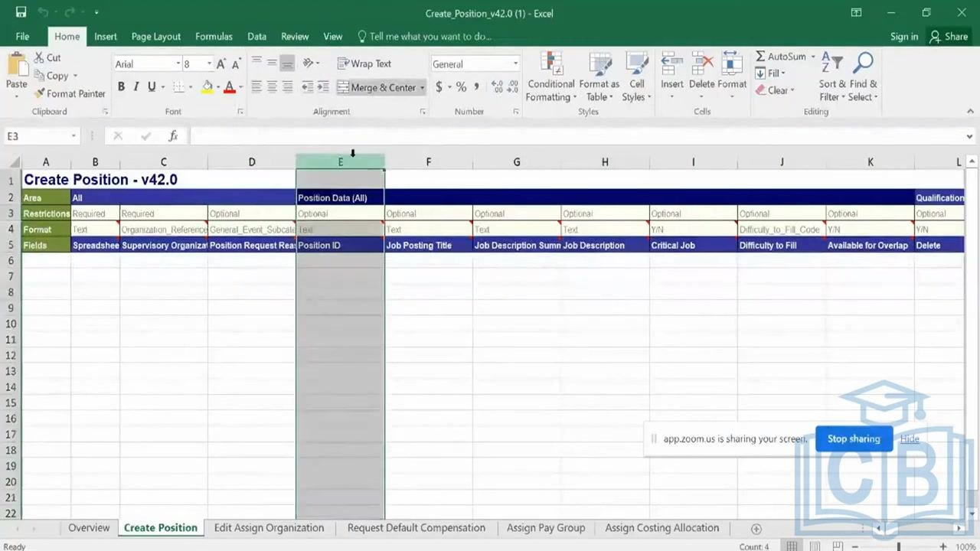Increase the font size with the larger A

220,64
